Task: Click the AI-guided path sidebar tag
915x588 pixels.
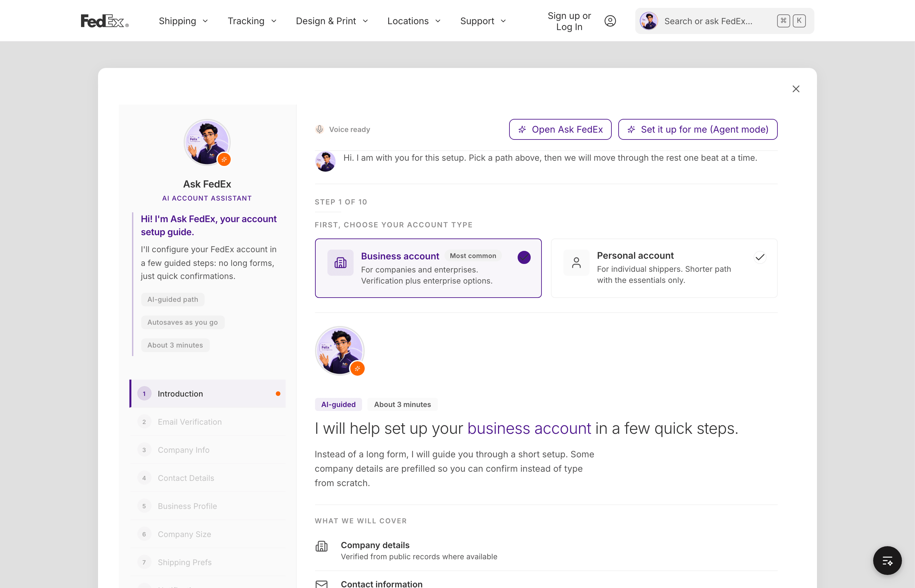Action: coord(173,300)
